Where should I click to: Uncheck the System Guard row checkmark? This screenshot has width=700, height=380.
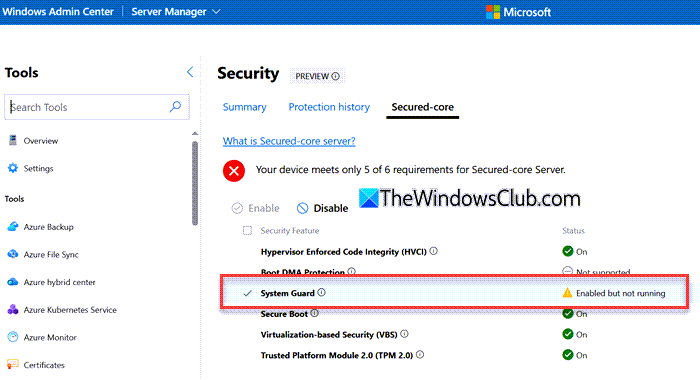(x=247, y=293)
